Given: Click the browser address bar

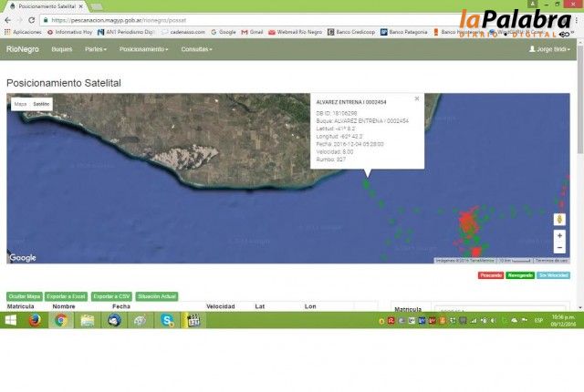Looking at the screenshot, I should pyautogui.click(x=228, y=19).
